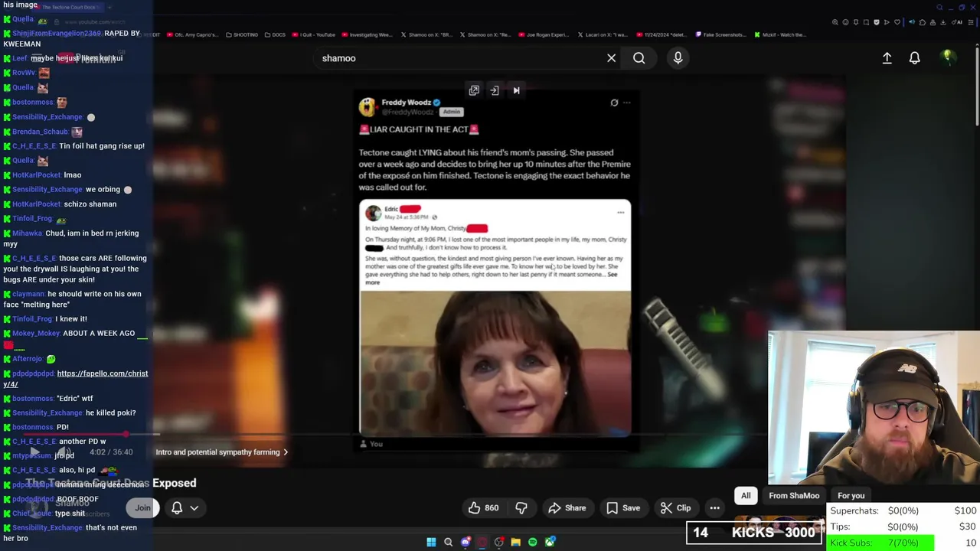The width and height of the screenshot is (980, 551).
Task: Open the embedded Facebook post's options dots
Action: click(x=620, y=213)
